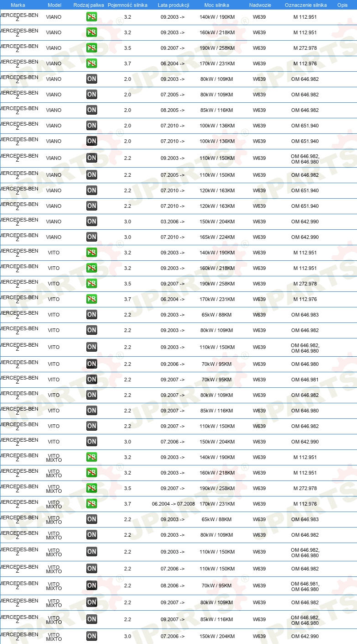Select the PB icon for VITO MIXTO 3.5 190kW/258KM

(x=91, y=488)
